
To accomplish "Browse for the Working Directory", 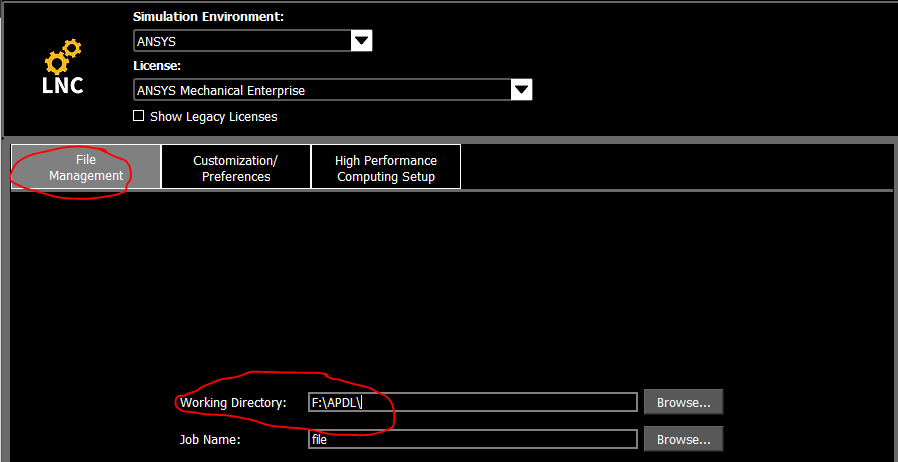I will 683,402.
